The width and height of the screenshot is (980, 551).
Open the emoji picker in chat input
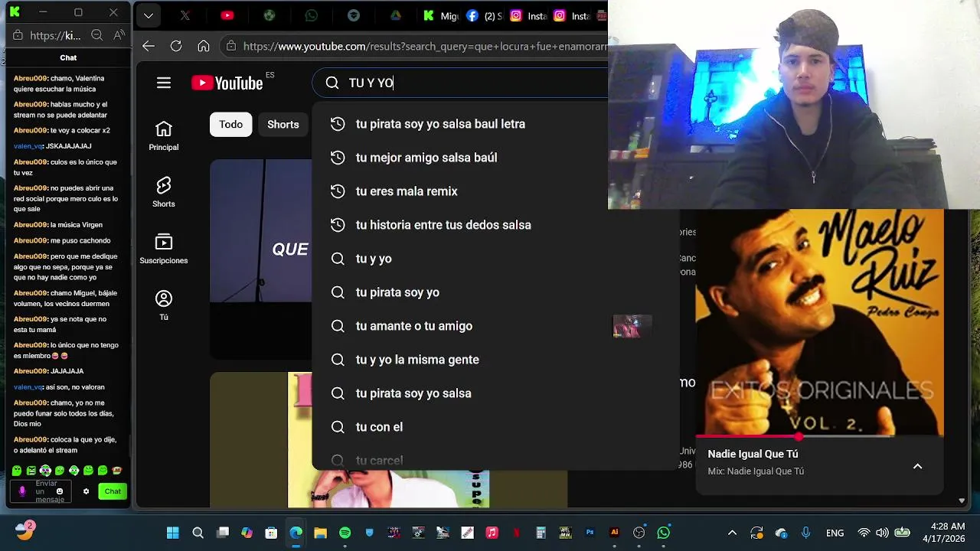60,491
